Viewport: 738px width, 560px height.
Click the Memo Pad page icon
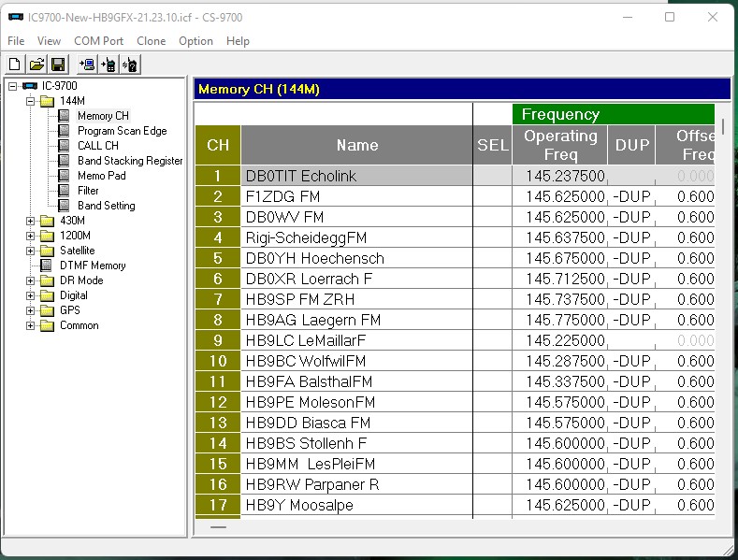tap(64, 176)
